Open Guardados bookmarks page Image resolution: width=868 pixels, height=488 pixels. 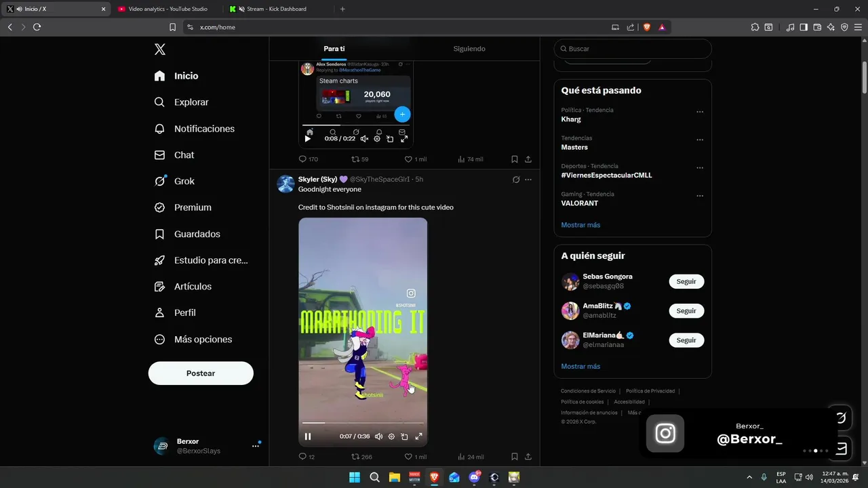click(x=187, y=234)
